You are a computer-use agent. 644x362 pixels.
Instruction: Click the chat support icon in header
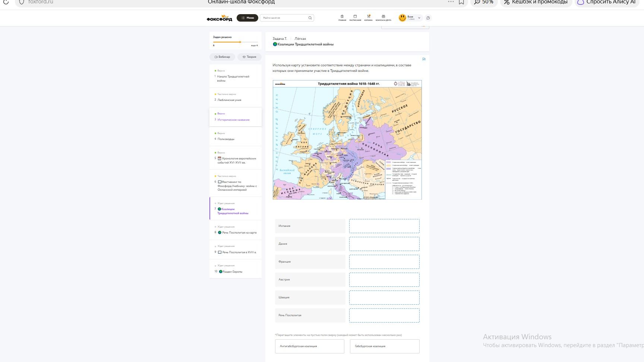428,18
